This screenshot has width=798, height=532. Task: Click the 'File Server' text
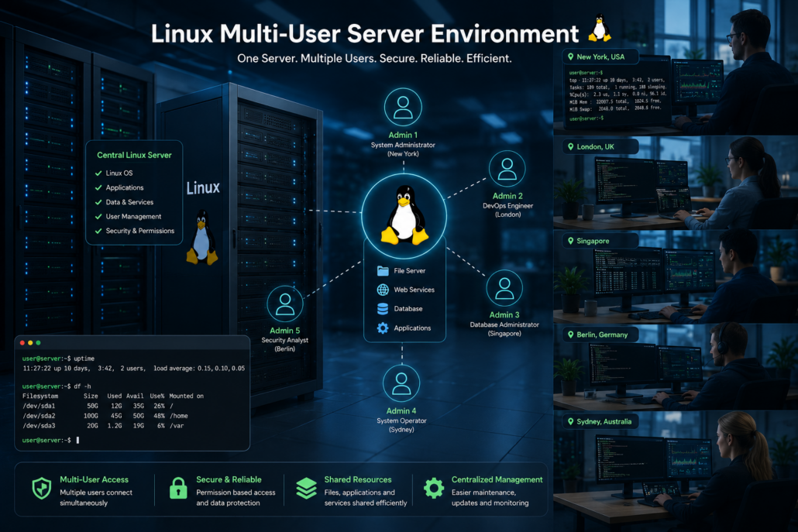pos(410,271)
